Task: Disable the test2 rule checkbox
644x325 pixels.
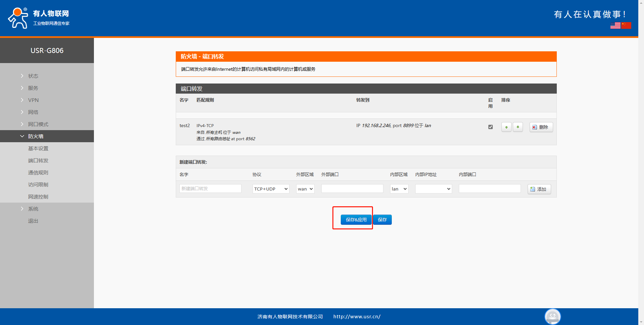Action: tap(490, 127)
